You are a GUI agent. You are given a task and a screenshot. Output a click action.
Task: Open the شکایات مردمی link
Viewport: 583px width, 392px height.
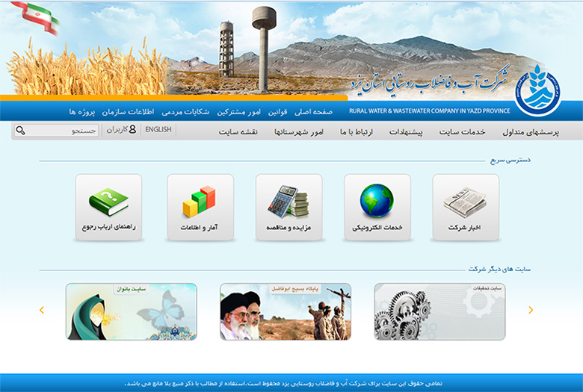[x=197, y=111]
